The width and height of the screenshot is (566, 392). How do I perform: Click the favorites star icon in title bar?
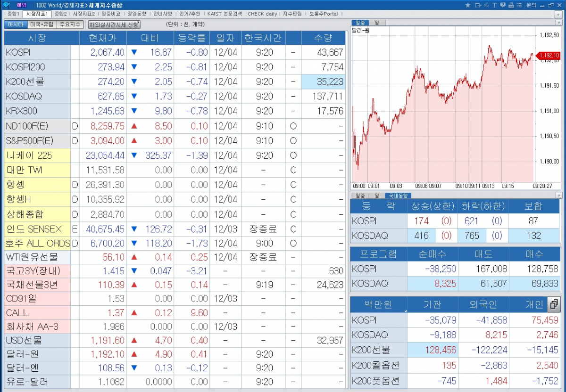468,5
